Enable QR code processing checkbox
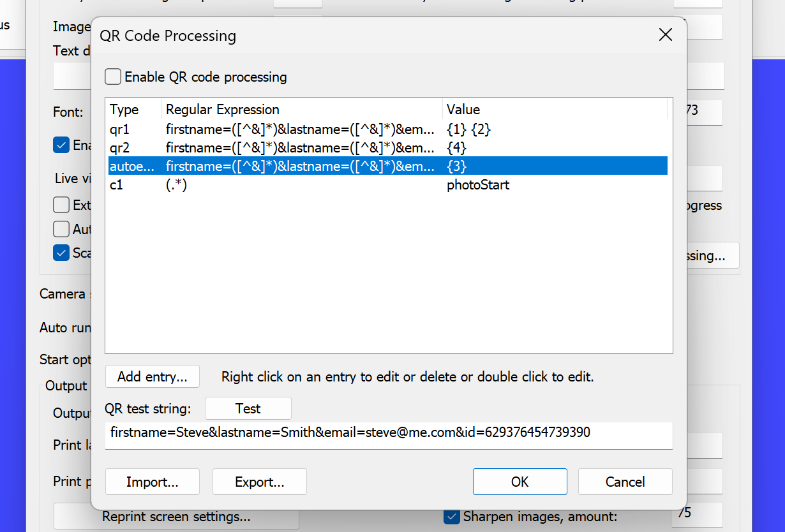 114,77
